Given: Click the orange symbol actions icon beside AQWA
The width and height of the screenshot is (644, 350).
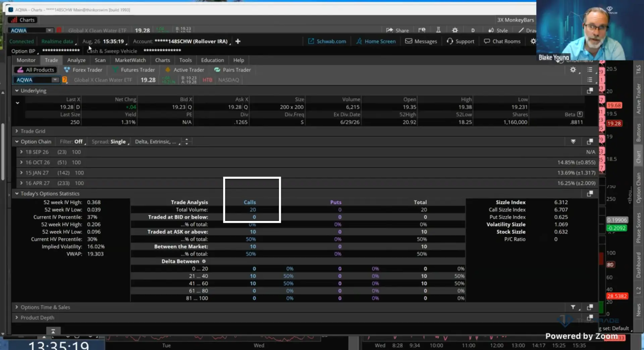Looking at the screenshot, I should click(x=64, y=80).
